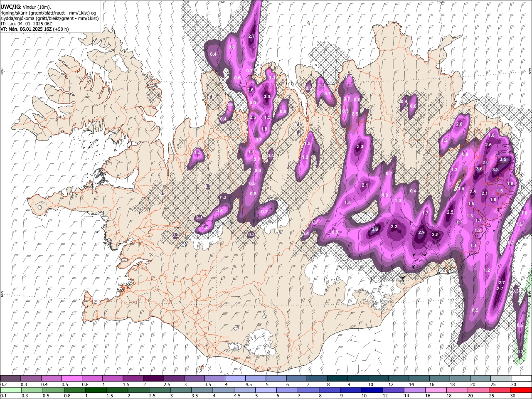Select the lavender swatch labeled 14 on lower scale
This screenshot has width=532, height=399.
coord(414,390)
